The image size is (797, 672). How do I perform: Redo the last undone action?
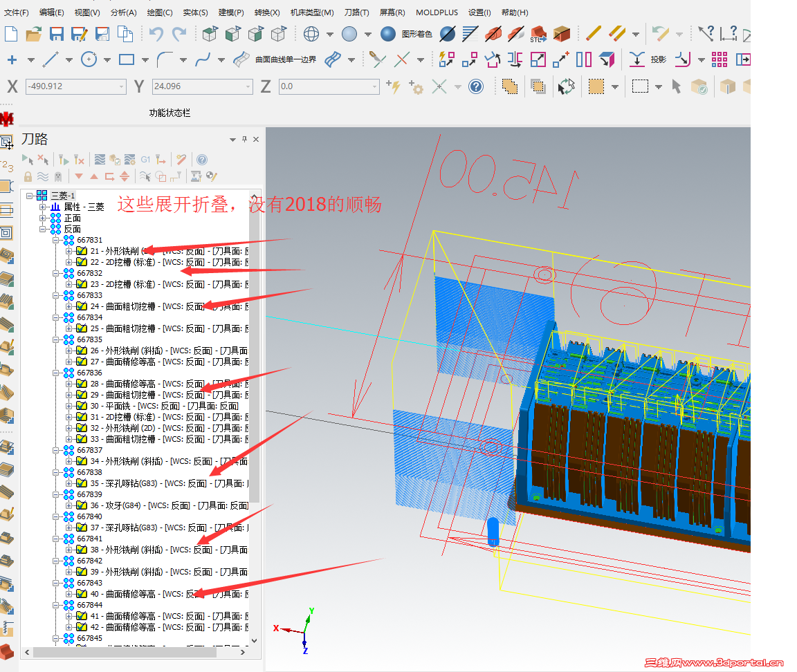[x=179, y=34]
